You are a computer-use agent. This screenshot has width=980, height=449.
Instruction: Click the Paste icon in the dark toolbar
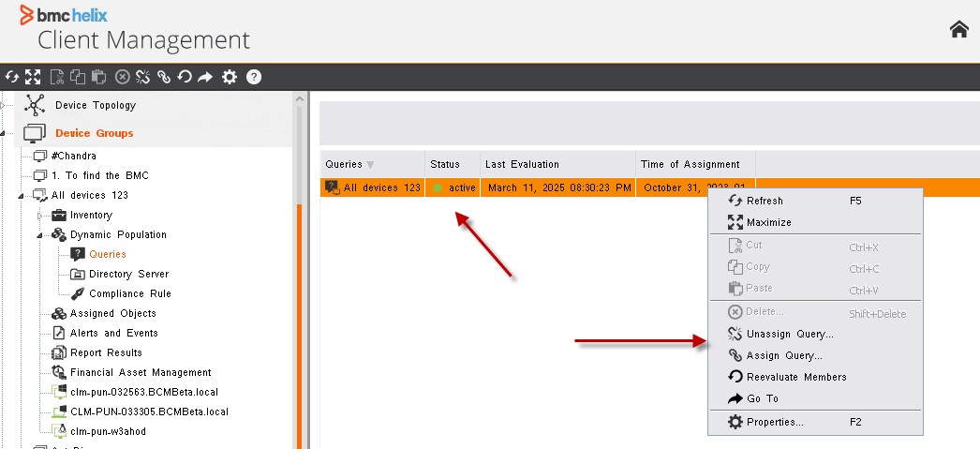98,77
